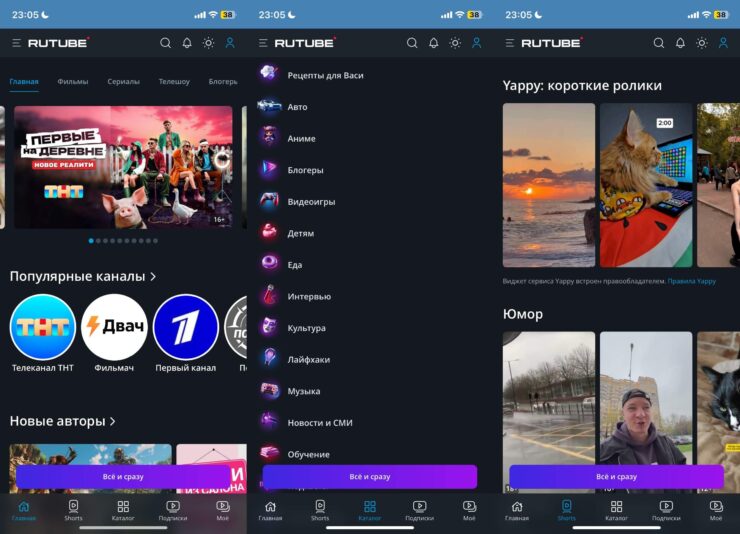Open the Аниме category icon
Image resolution: width=740 pixels, height=534 pixels.
[x=269, y=138]
